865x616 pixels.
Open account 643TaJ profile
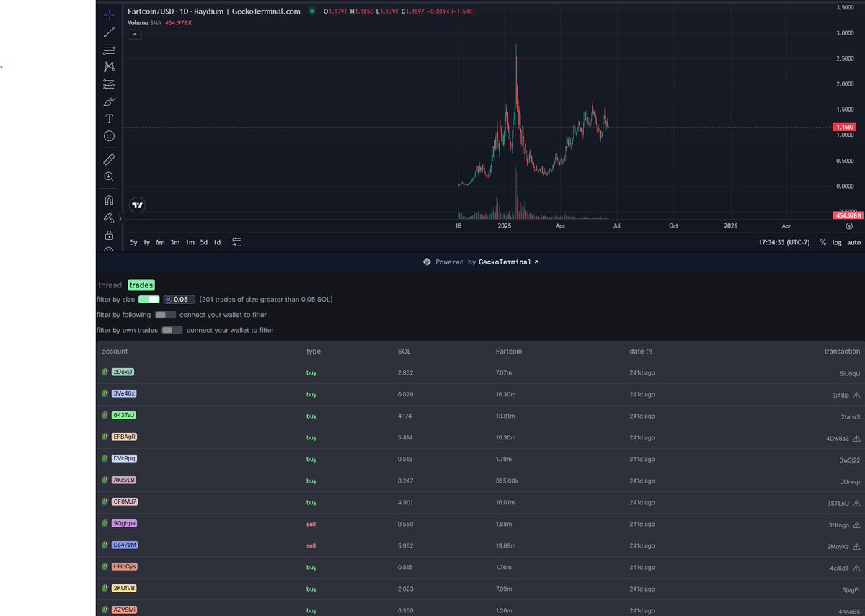tap(123, 416)
